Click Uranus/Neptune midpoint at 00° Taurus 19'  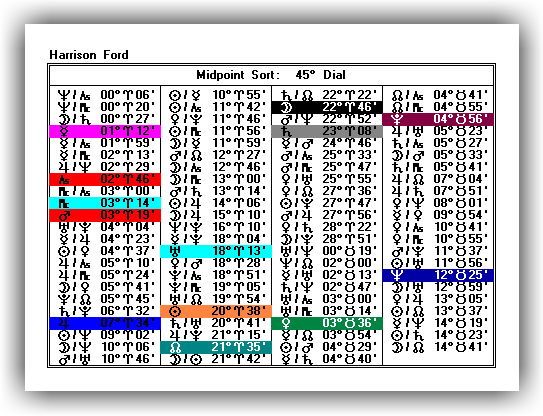(x=328, y=251)
